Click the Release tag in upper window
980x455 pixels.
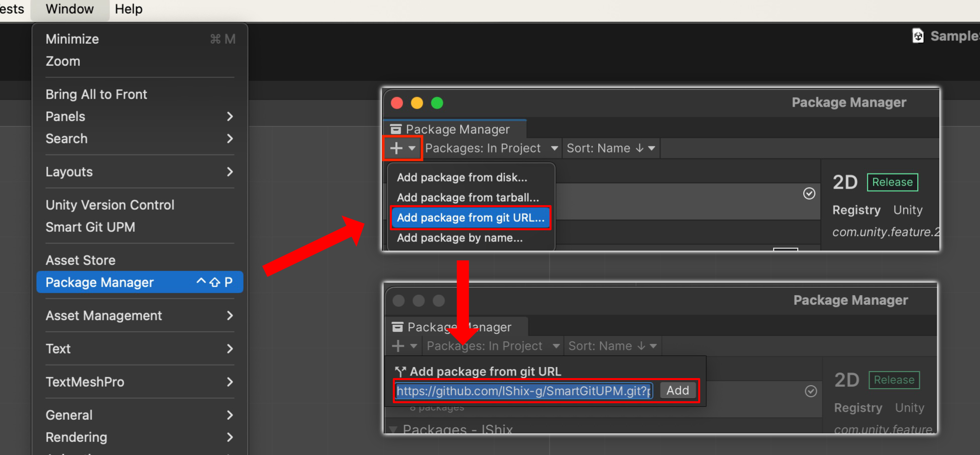click(x=892, y=182)
